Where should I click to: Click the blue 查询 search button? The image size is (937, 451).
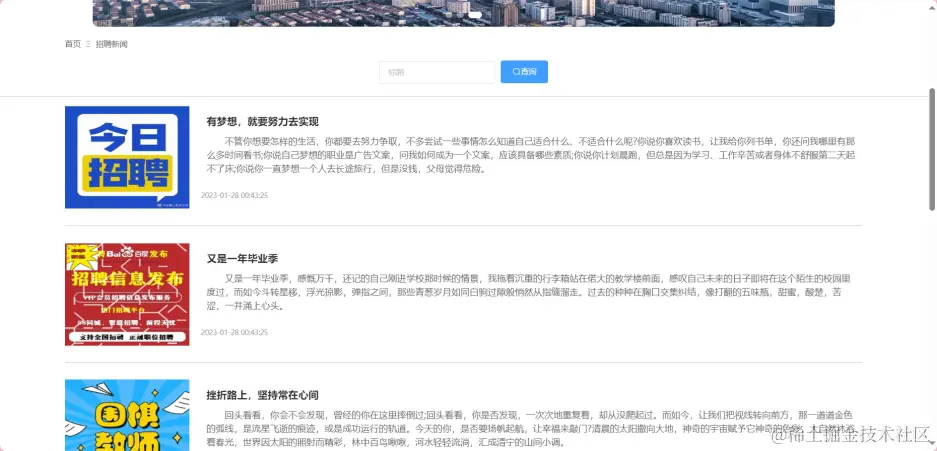pyautogui.click(x=524, y=72)
